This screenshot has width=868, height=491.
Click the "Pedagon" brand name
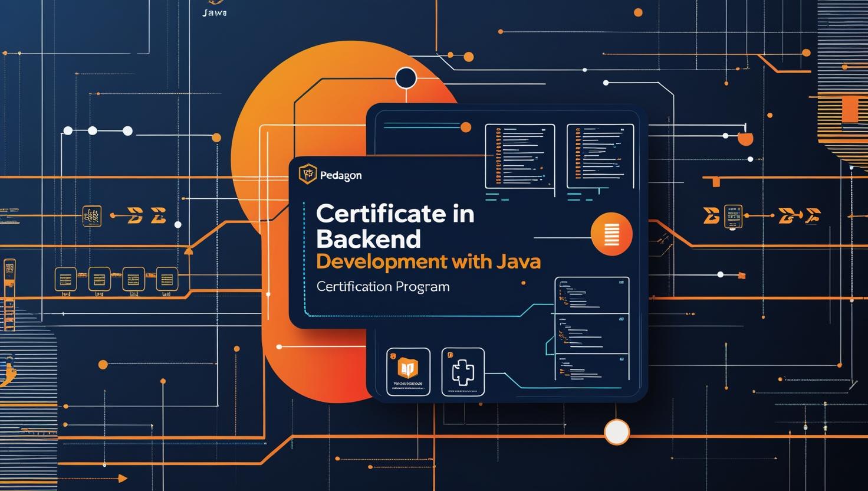[x=341, y=175]
